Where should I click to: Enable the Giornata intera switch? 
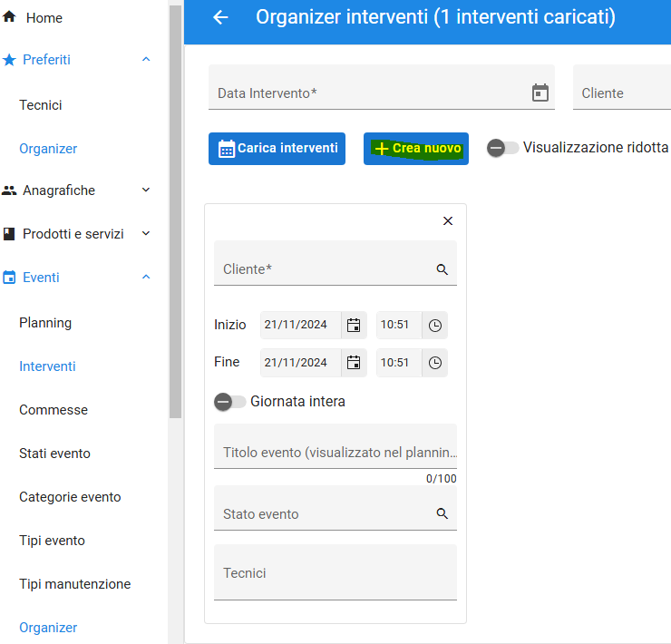(229, 402)
